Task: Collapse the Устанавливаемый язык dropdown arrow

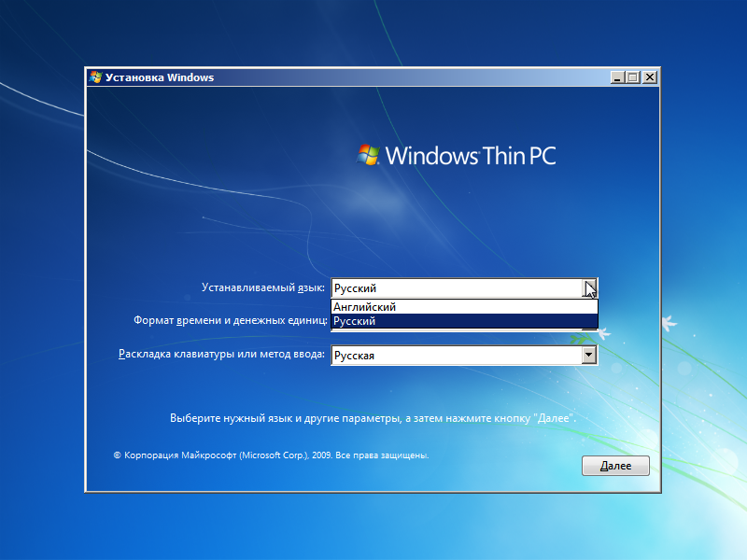Action: 590,288
